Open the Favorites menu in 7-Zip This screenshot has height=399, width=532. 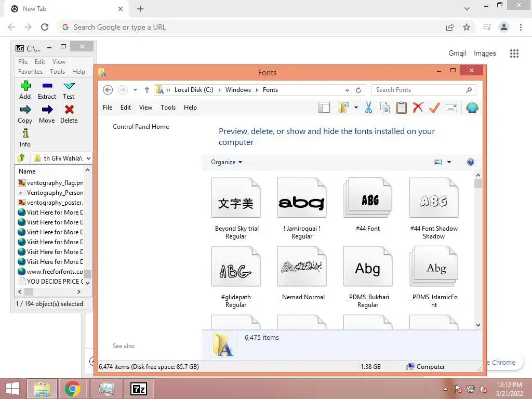point(30,72)
